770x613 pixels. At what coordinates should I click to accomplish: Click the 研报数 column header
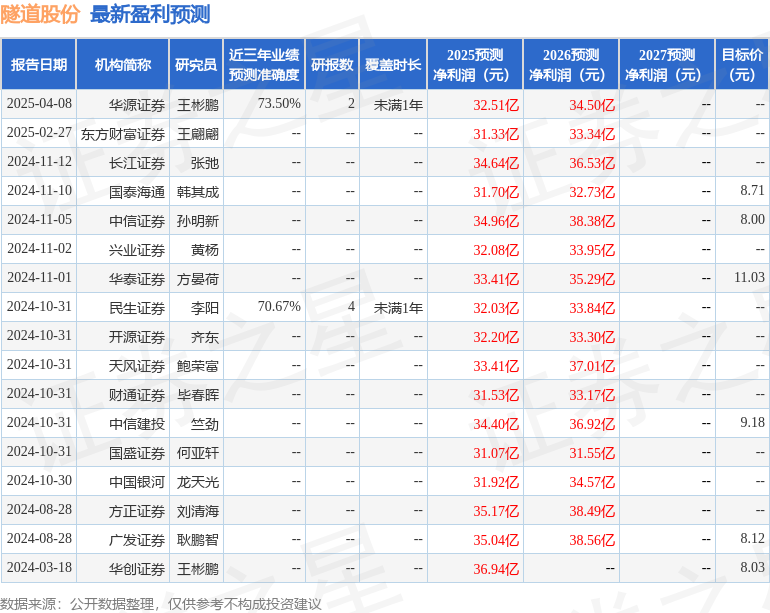click(332, 64)
